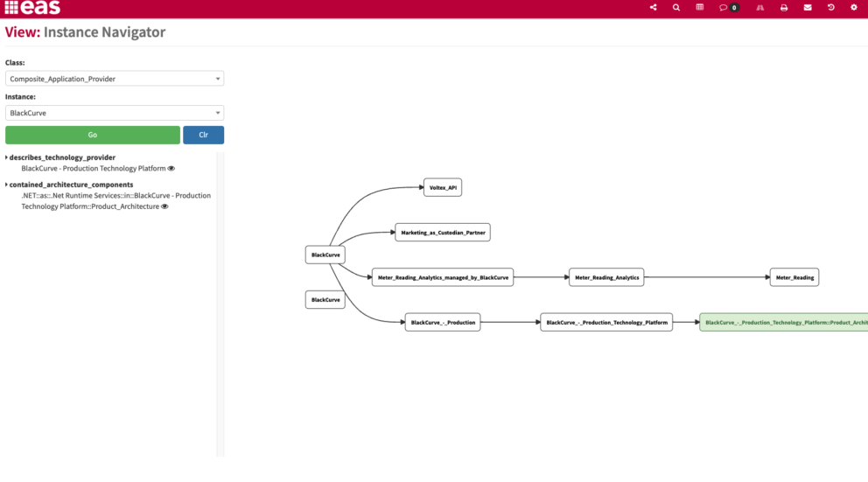
Task: Click the BlackCurve_-_Production node
Action: point(443,322)
